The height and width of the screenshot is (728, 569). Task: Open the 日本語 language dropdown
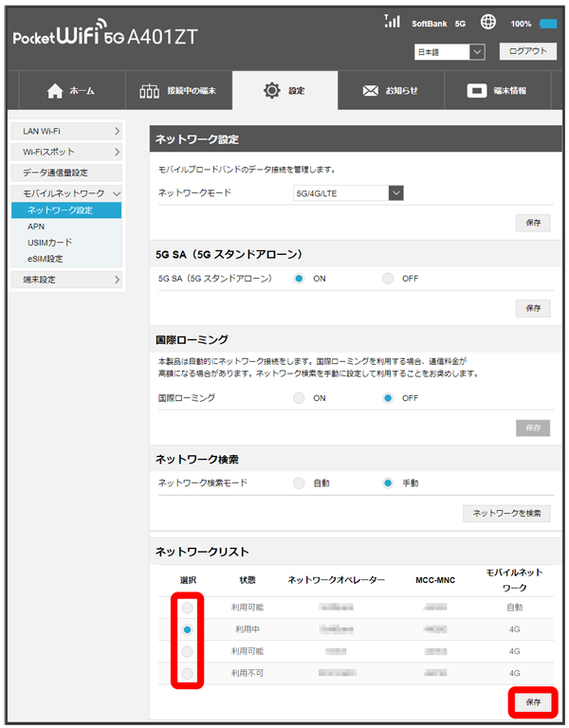click(450, 52)
